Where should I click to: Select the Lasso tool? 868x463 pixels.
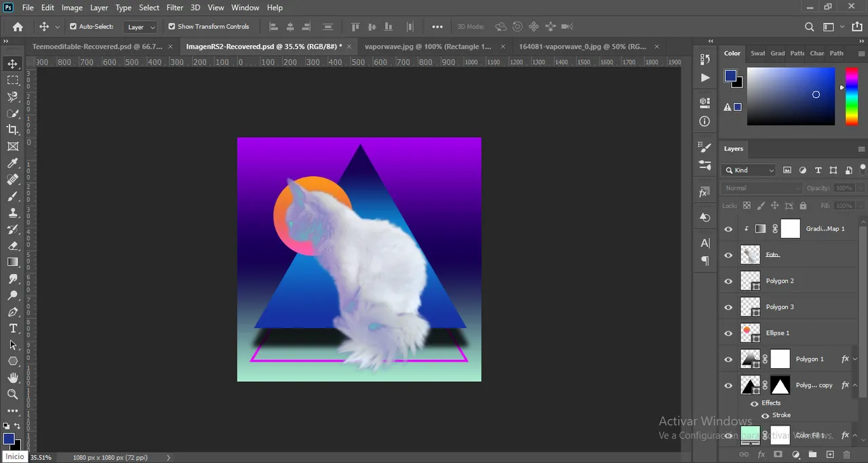pyautogui.click(x=13, y=97)
